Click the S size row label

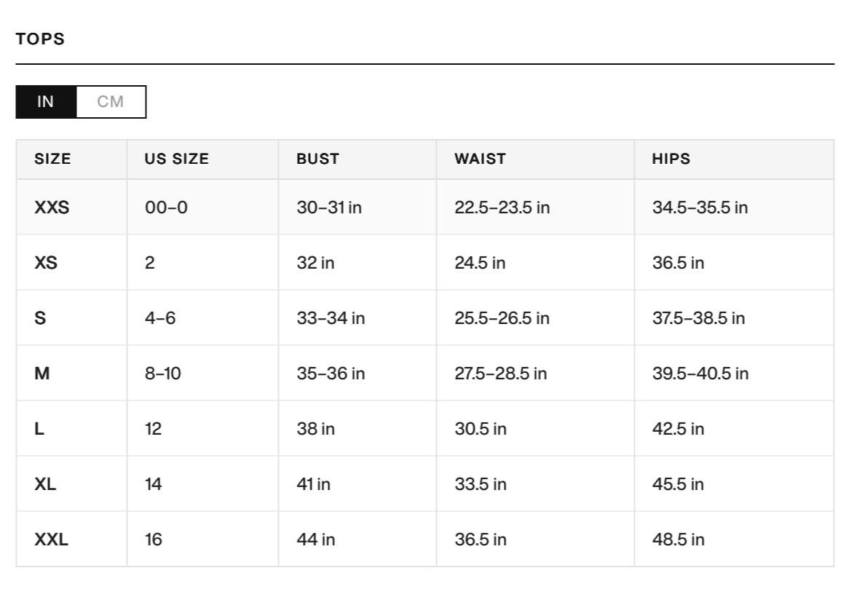click(x=40, y=318)
